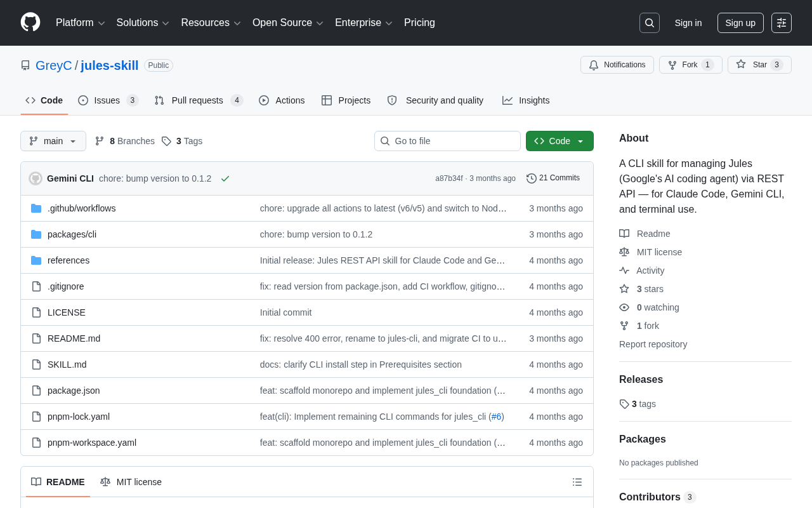
Task: Star the jules-skill repository
Action: click(x=759, y=65)
